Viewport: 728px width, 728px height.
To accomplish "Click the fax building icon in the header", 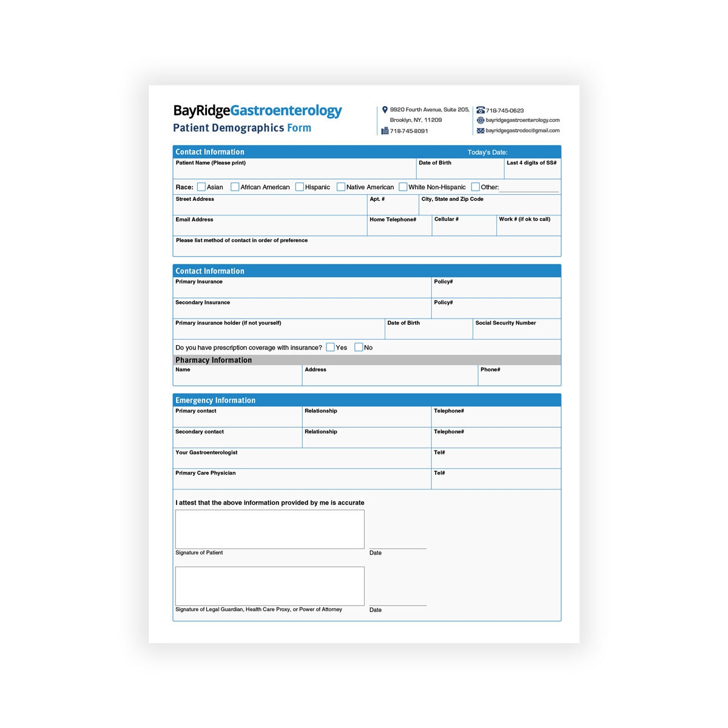I will click(x=385, y=131).
